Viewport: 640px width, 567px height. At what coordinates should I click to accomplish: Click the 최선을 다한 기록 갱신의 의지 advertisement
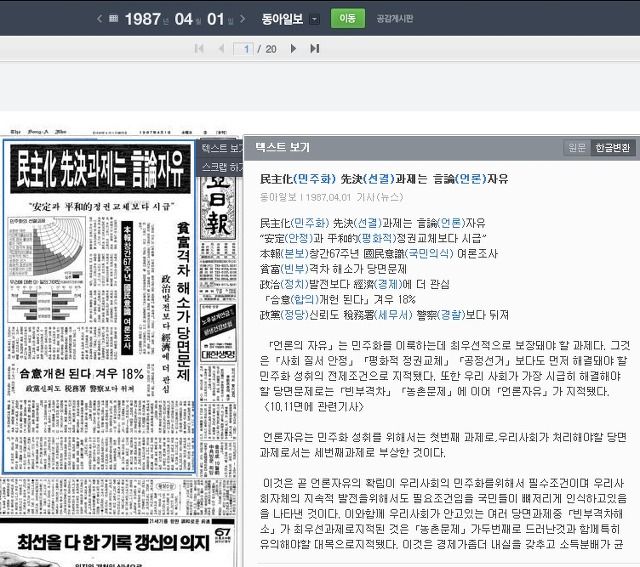coord(118,543)
